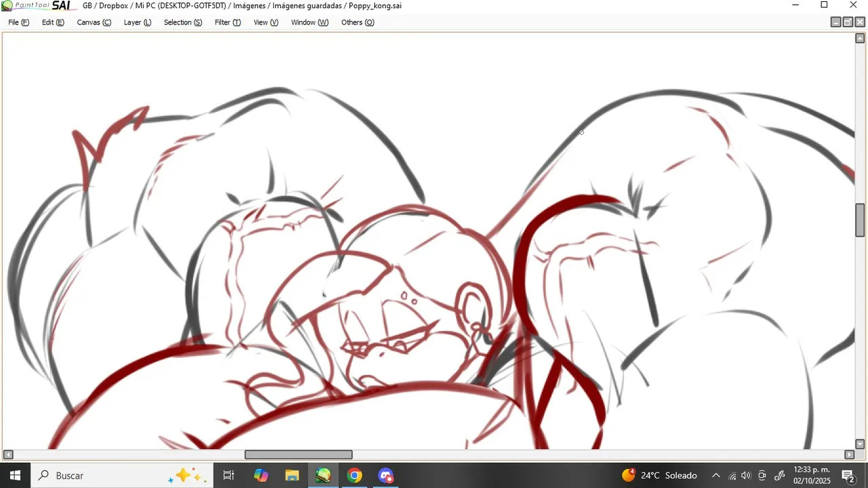Restore the inner canvas document window
The image size is (868, 488).
coord(848,22)
